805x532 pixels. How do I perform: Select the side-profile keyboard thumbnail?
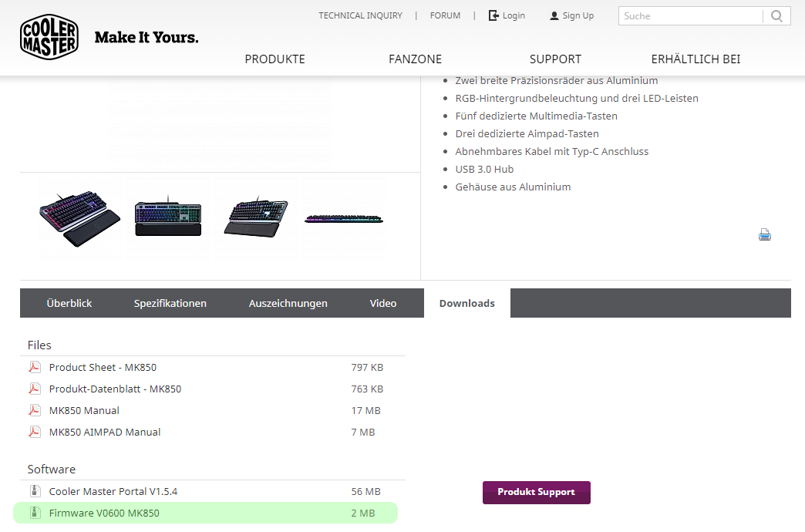[343, 219]
